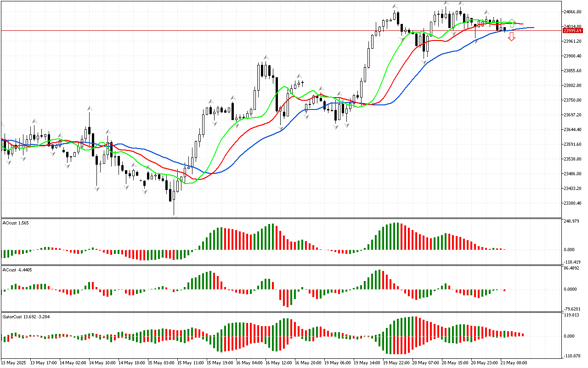588x368 pixels.
Task: Click the red down arrow signal
Action: coord(511,37)
